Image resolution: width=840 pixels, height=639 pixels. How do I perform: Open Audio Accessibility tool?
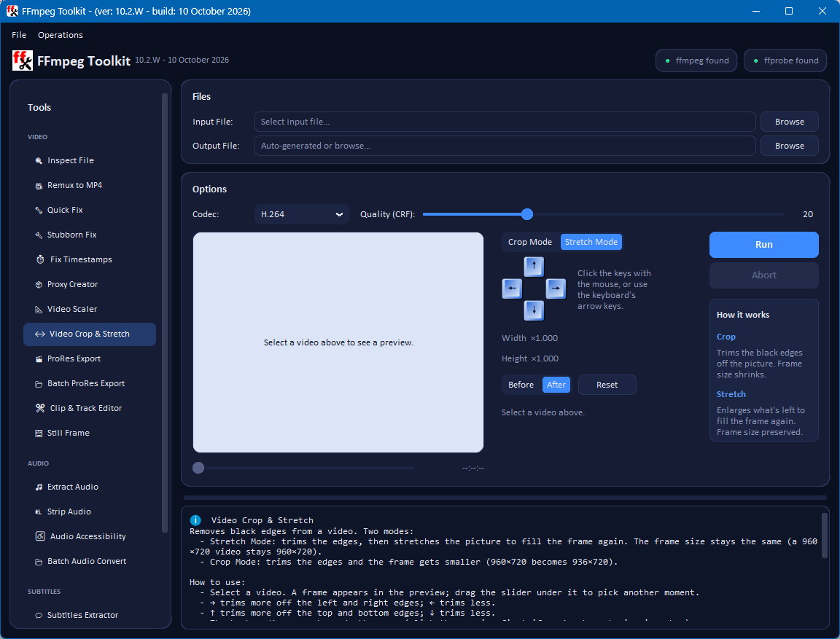[90, 536]
